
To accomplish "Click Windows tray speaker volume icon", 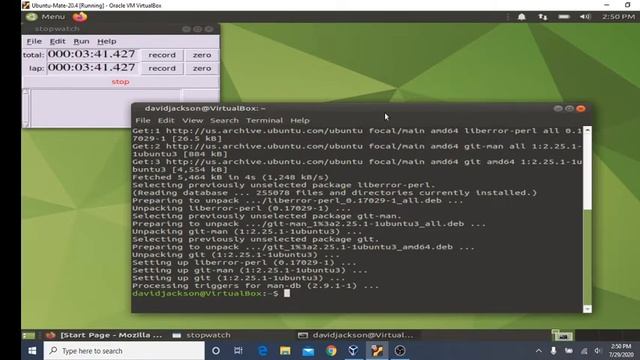I will tap(598, 351).
